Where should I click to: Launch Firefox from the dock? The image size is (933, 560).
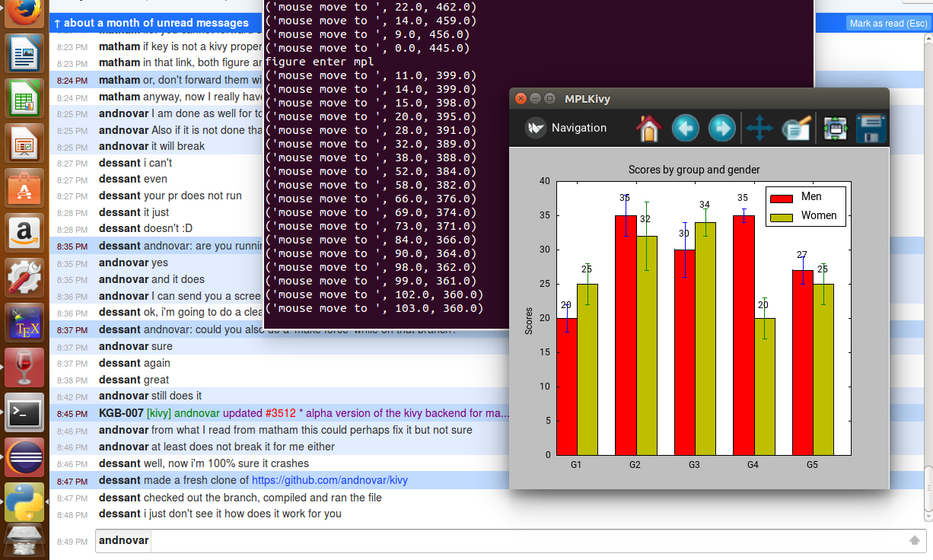[x=24, y=14]
